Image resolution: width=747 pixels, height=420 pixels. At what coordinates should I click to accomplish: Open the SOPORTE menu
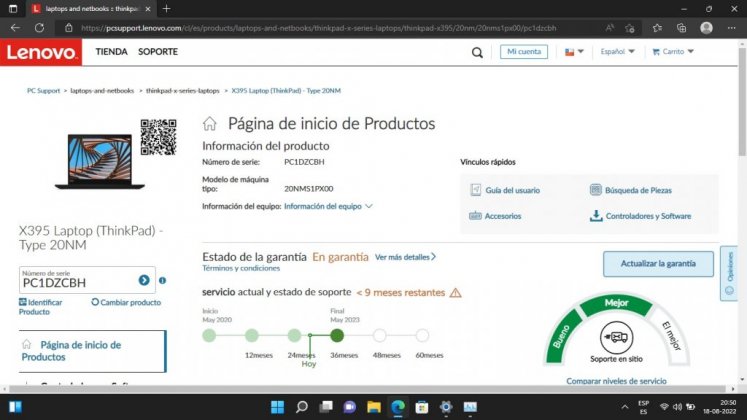click(x=158, y=51)
